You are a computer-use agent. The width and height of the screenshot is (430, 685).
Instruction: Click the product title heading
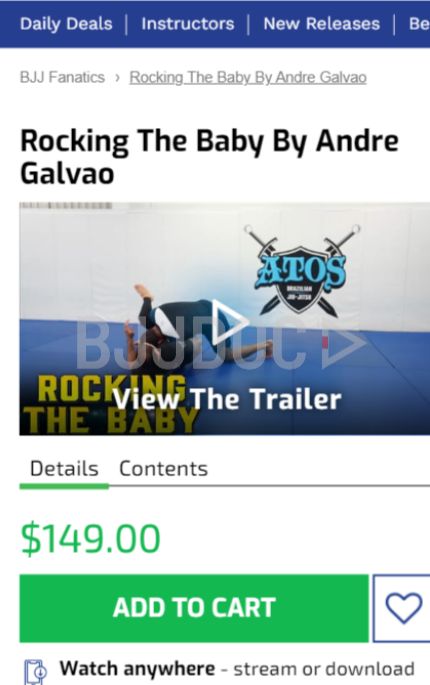209,157
